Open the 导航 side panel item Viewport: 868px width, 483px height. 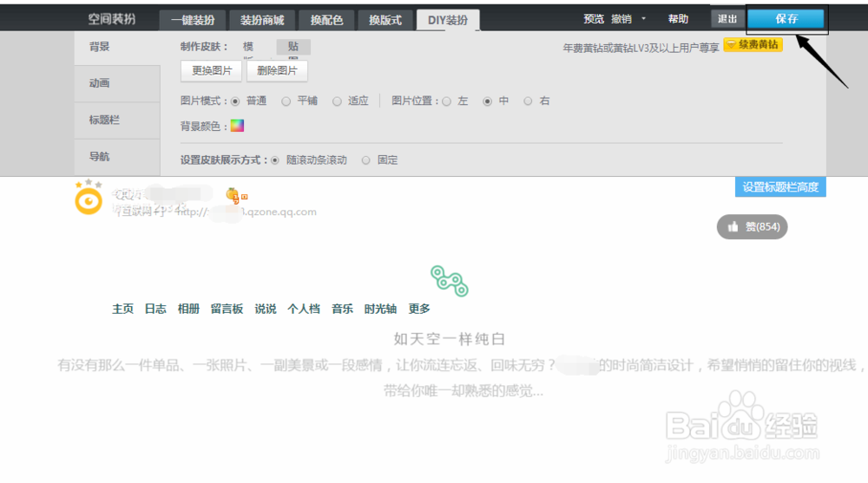point(117,157)
